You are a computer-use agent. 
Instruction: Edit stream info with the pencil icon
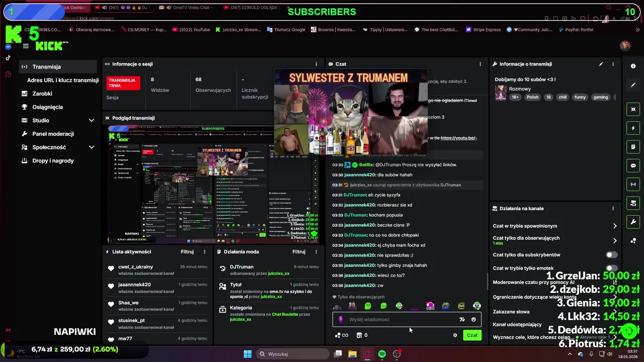click(x=601, y=64)
